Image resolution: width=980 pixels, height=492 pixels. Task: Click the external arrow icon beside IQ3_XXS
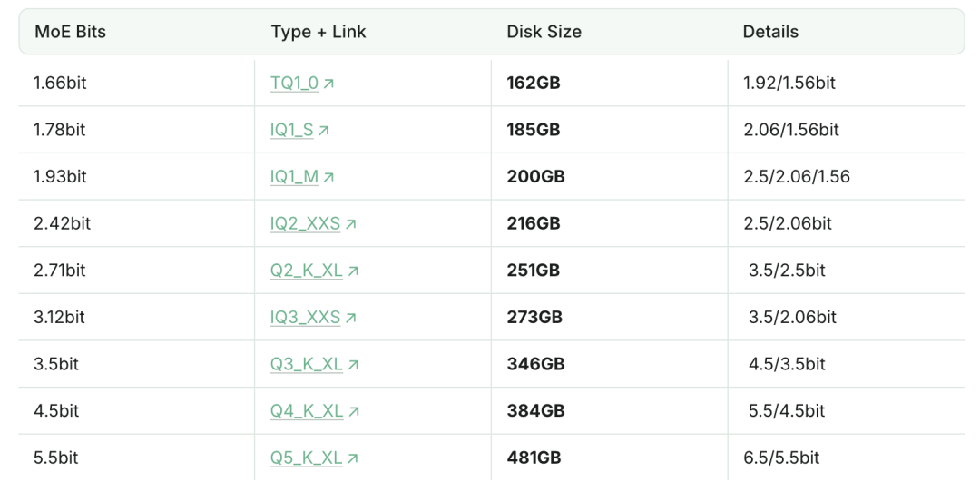[x=350, y=318]
